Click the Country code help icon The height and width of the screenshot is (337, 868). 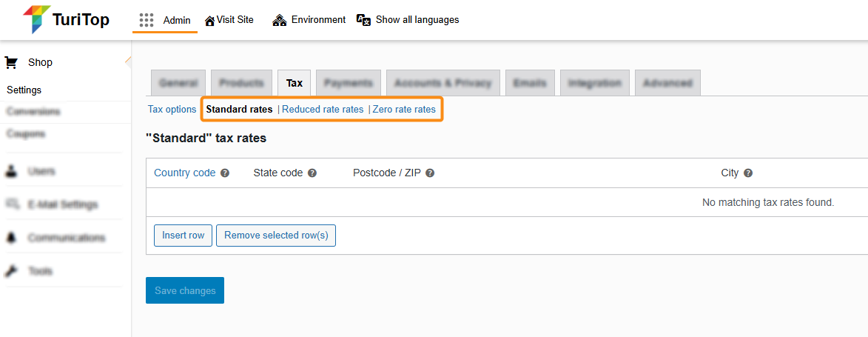(x=225, y=173)
